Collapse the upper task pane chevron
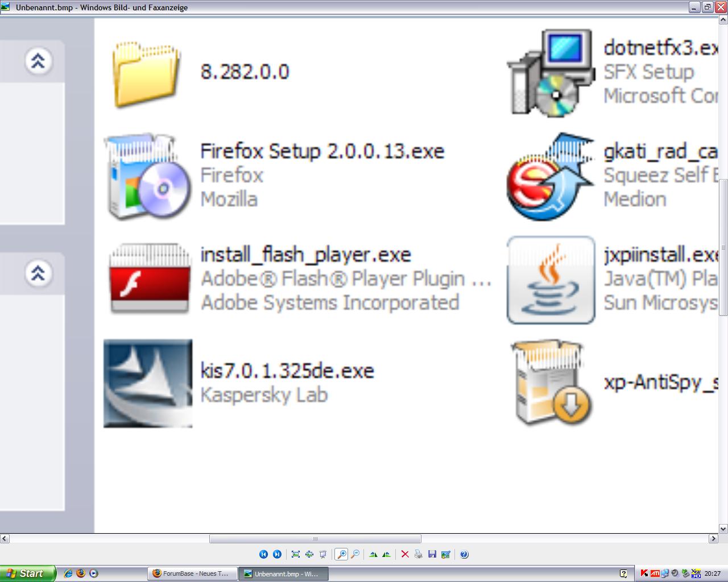This screenshot has height=582, width=728. pyautogui.click(x=38, y=61)
